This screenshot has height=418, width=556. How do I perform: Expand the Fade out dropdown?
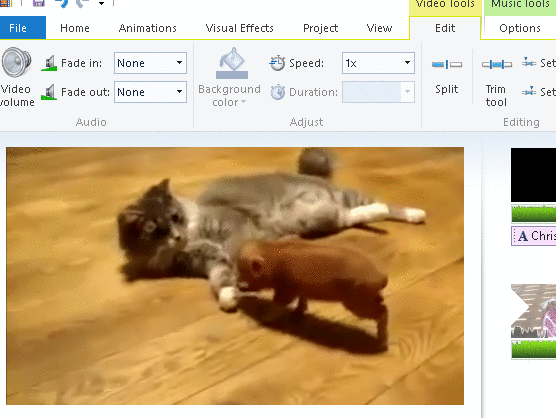pos(150,92)
